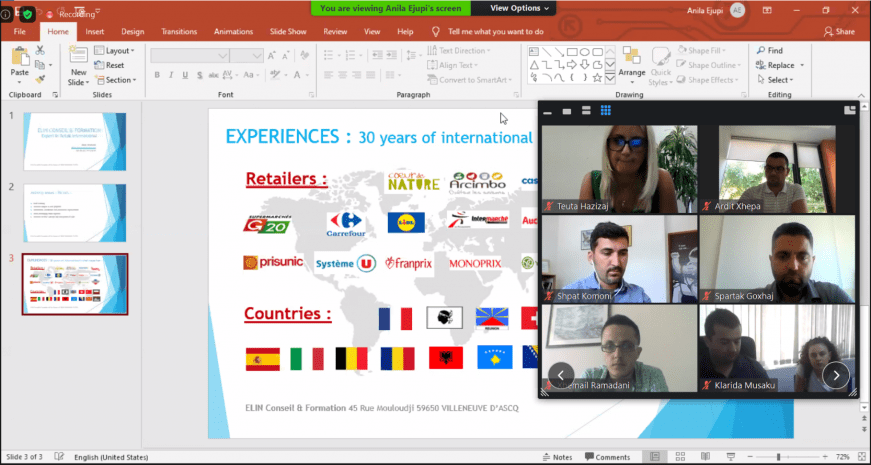Toggle Center paragraph alignment
The image size is (871, 465).
tap(343, 75)
